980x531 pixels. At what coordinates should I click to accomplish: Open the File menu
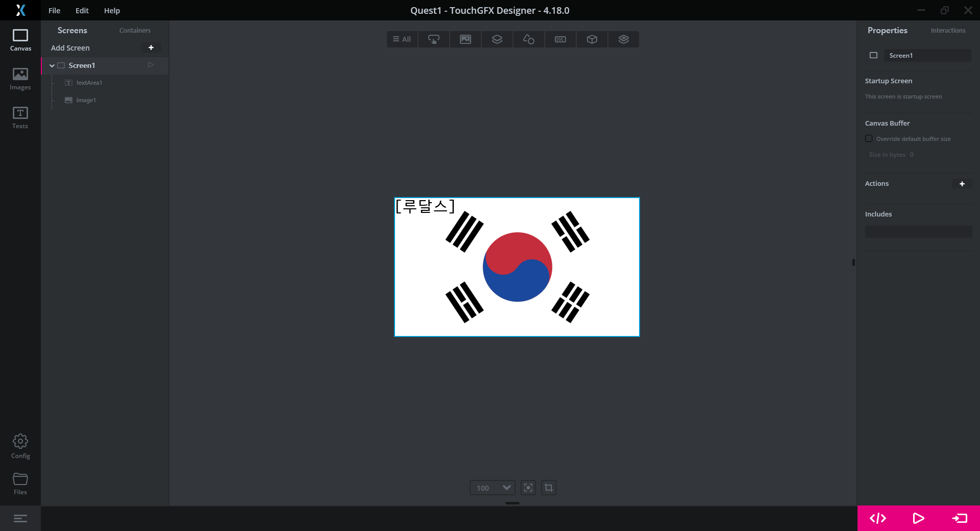tap(54, 11)
